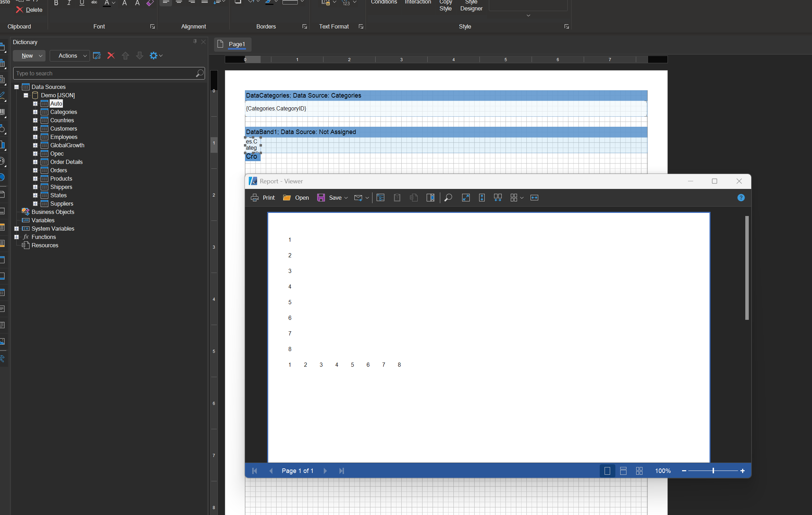This screenshot has height=515, width=812.
Task: Select the Employees data source
Action: [64, 137]
